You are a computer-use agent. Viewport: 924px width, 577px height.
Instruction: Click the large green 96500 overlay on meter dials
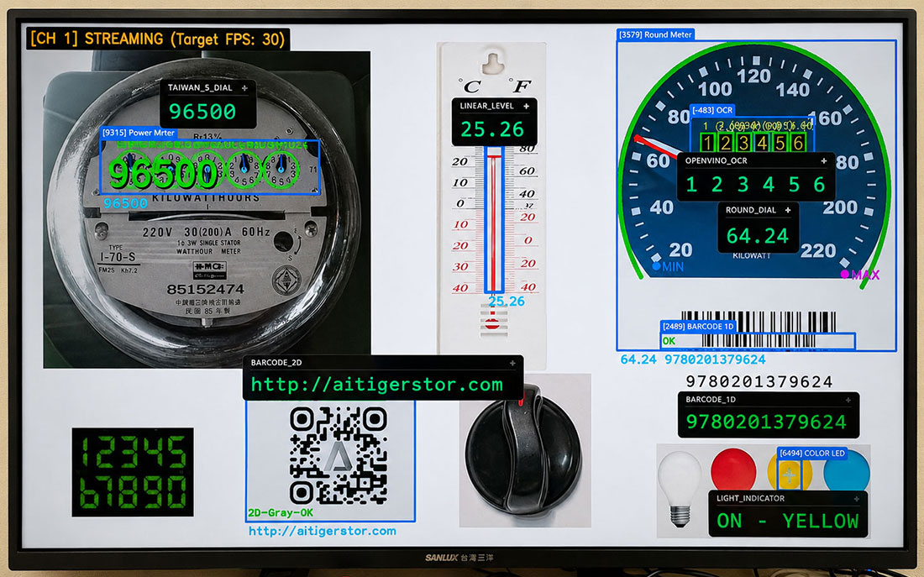(x=163, y=174)
